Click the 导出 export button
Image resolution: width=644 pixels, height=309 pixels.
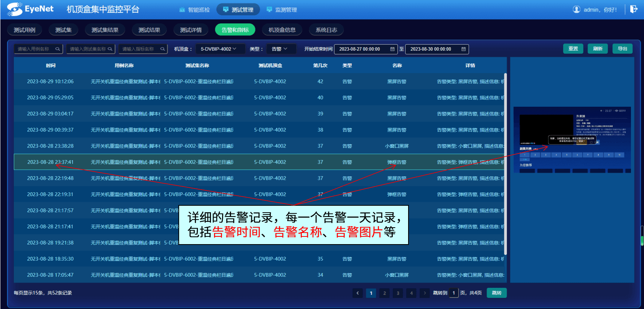pos(622,49)
